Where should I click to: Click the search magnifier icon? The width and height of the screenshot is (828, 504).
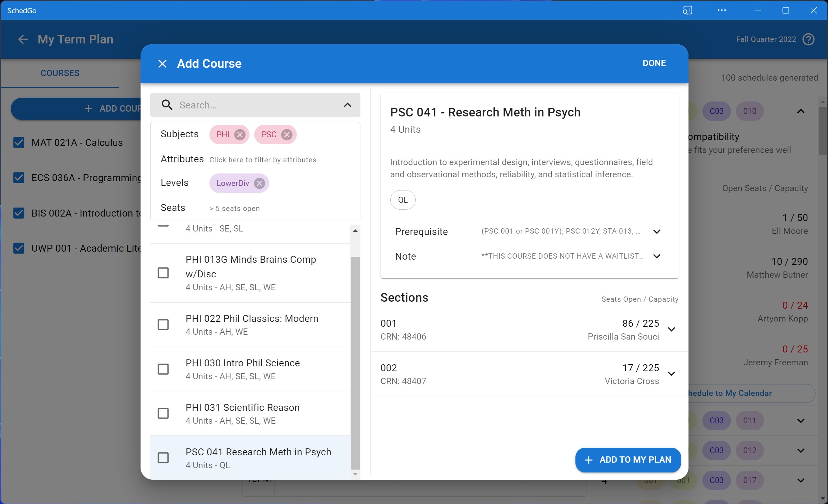(167, 105)
